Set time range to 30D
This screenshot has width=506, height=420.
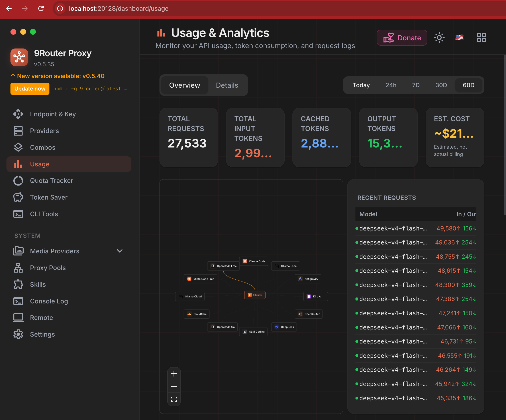[x=441, y=85]
